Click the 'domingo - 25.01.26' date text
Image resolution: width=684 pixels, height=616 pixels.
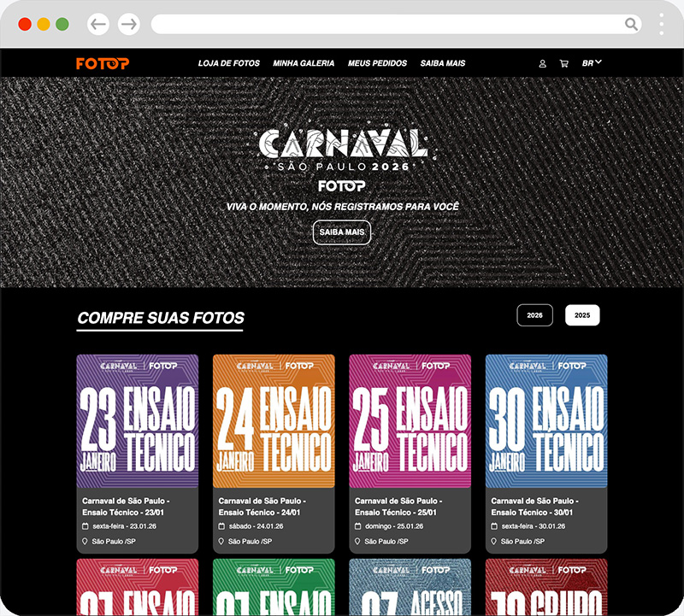coord(394,526)
